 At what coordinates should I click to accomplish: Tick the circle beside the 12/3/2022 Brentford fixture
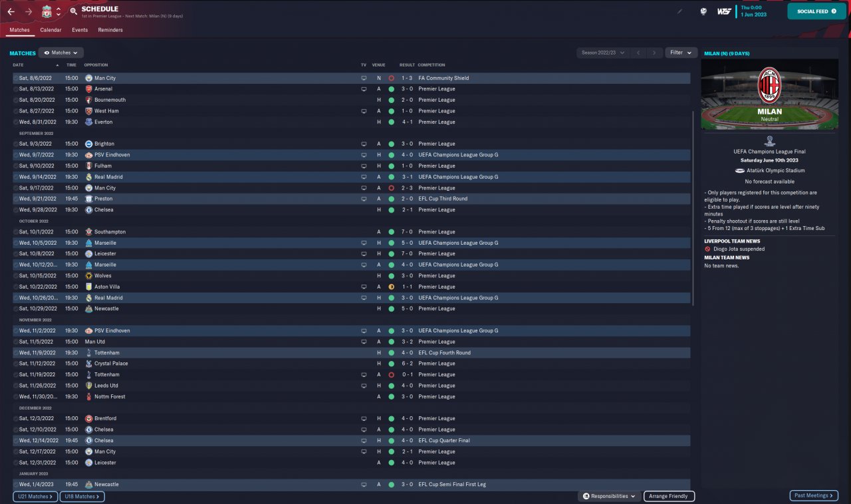16,419
